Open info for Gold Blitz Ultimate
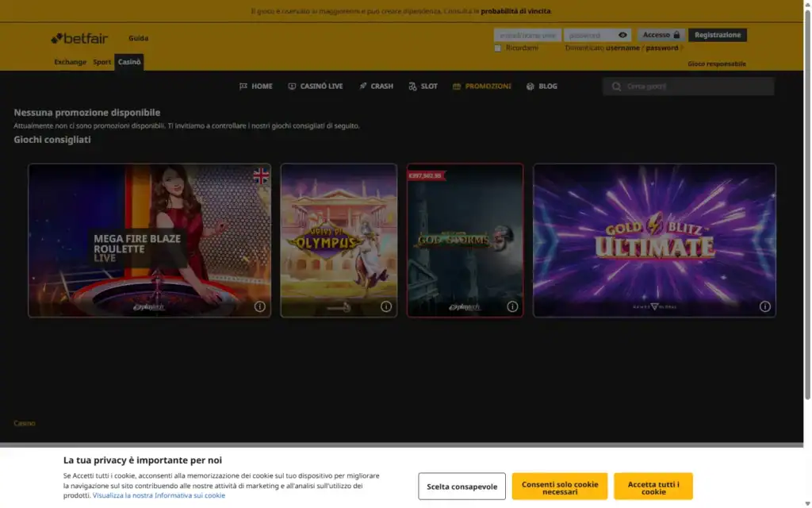This screenshot has height=508, width=812. 765,307
